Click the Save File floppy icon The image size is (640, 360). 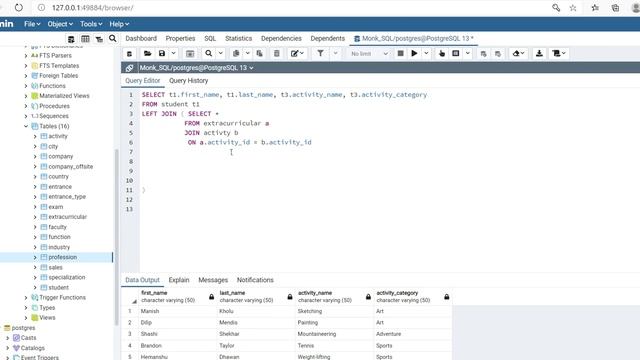point(162,53)
